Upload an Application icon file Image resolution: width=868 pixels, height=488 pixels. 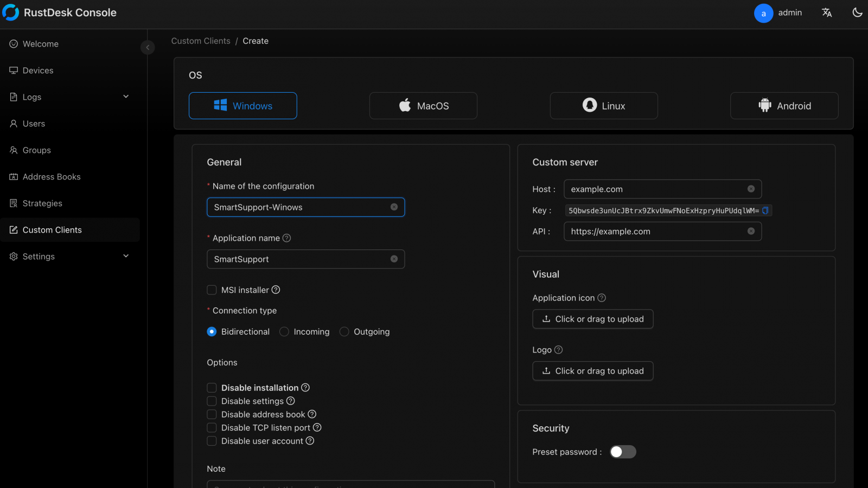tap(592, 319)
